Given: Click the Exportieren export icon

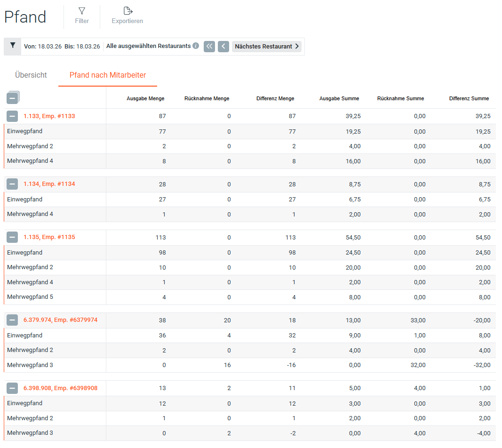Looking at the screenshot, I should coord(128,11).
